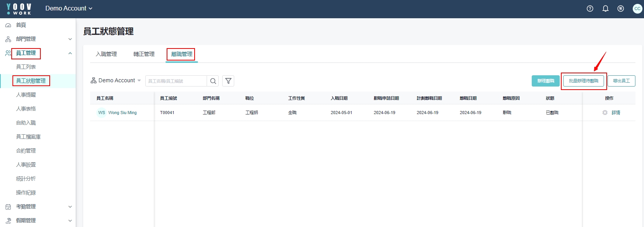Screen dimensions: 644x227
Task: Click the 導出員工 button
Action: pyautogui.click(x=621, y=81)
